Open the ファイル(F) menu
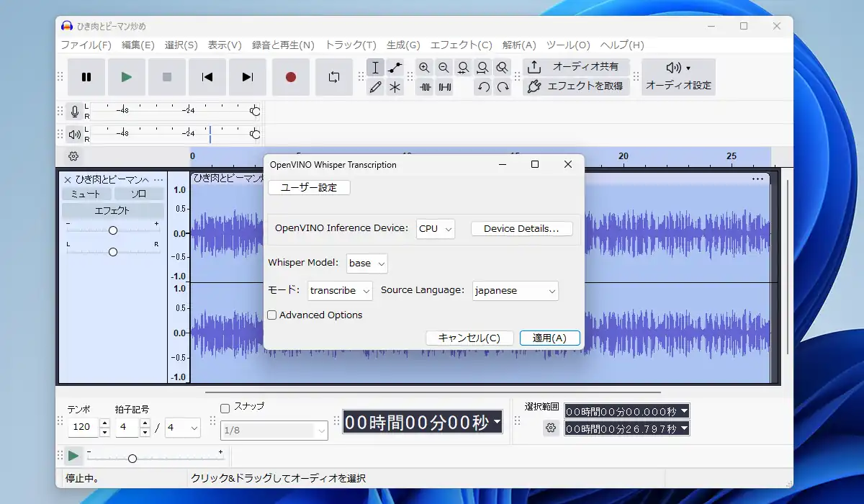The height and width of the screenshot is (504, 864). coord(86,45)
